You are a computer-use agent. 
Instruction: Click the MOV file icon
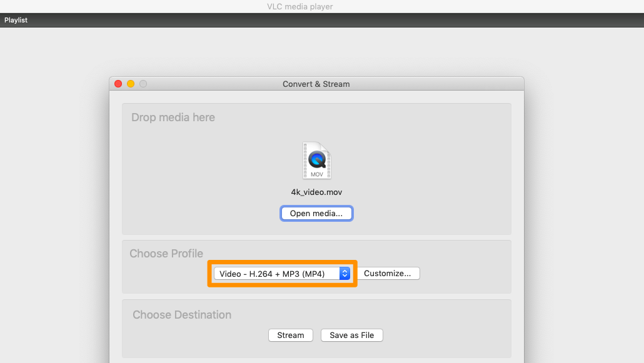pyautogui.click(x=316, y=161)
